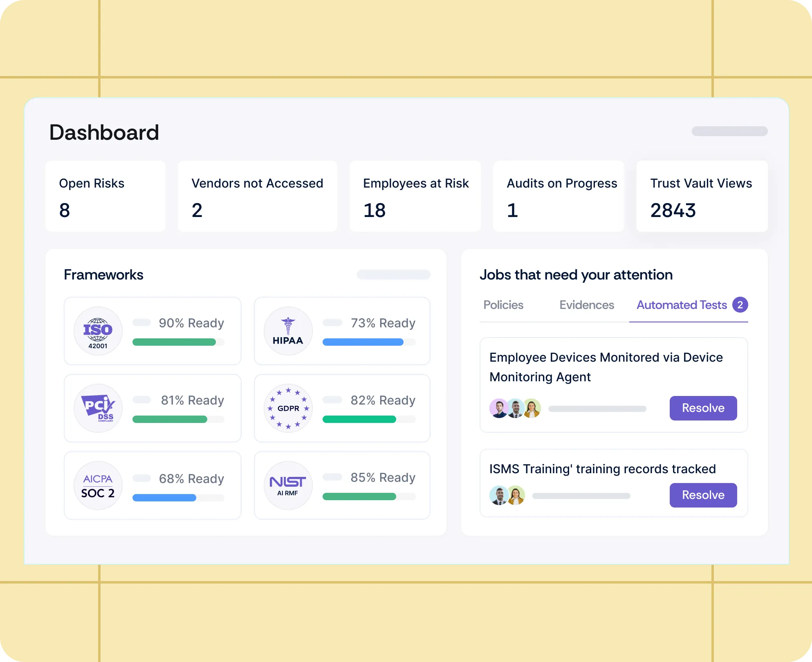Image resolution: width=812 pixels, height=662 pixels.
Task: Click the Employees at Risk card
Action: point(415,196)
